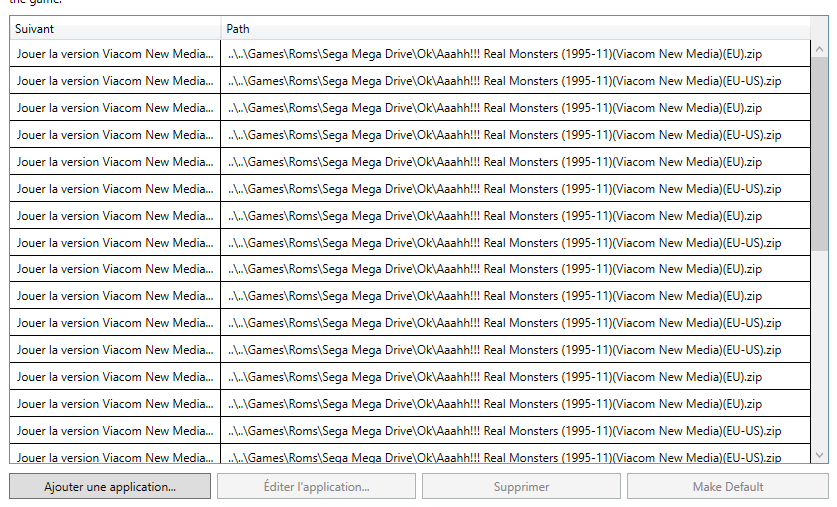This screenshot has width=837, height=507.
Task: Choose the Supprimer button
Action: click(x=521, y=486)
